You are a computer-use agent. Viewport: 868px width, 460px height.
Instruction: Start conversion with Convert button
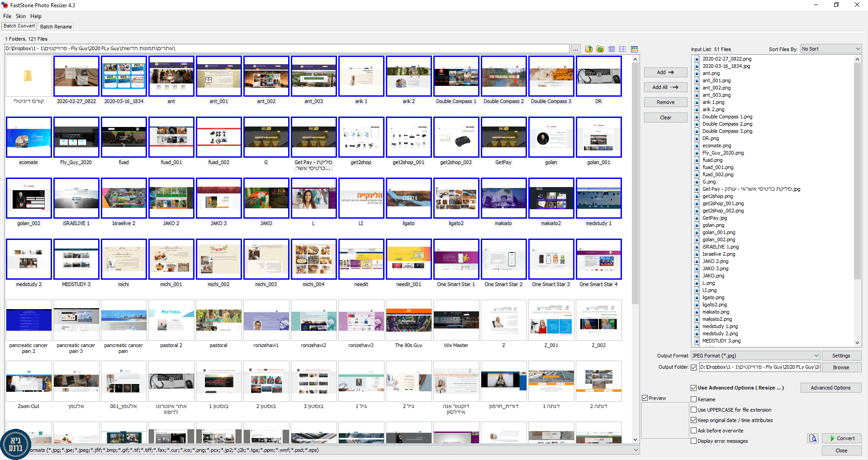(x=841, y=438)
